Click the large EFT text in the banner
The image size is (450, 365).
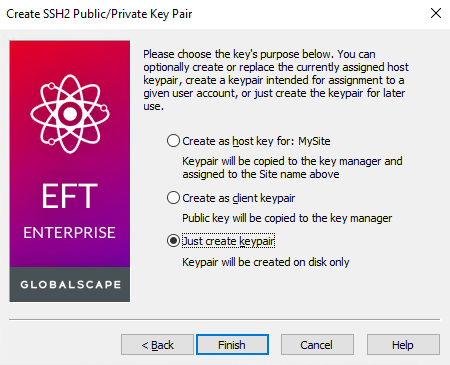point(70,196)
